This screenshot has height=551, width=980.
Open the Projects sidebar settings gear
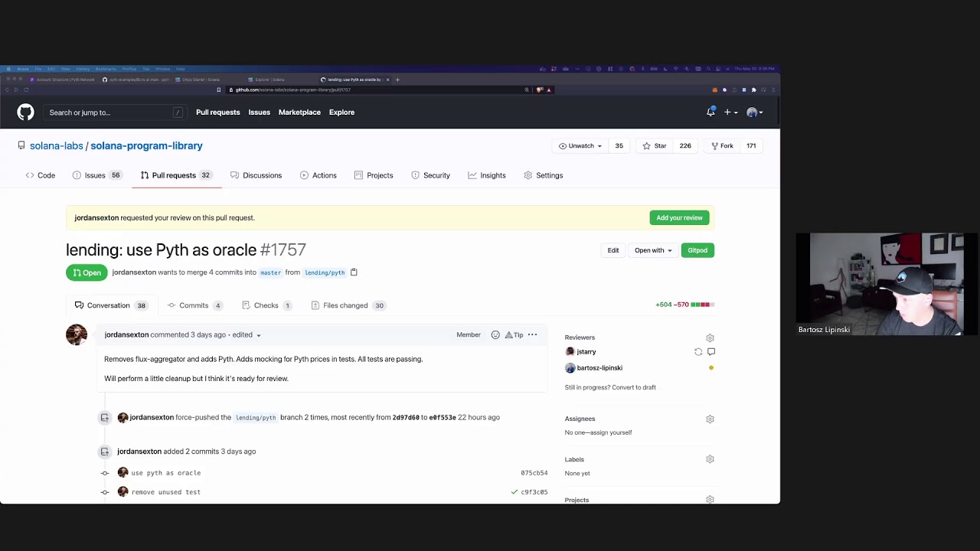coord(710,500)
